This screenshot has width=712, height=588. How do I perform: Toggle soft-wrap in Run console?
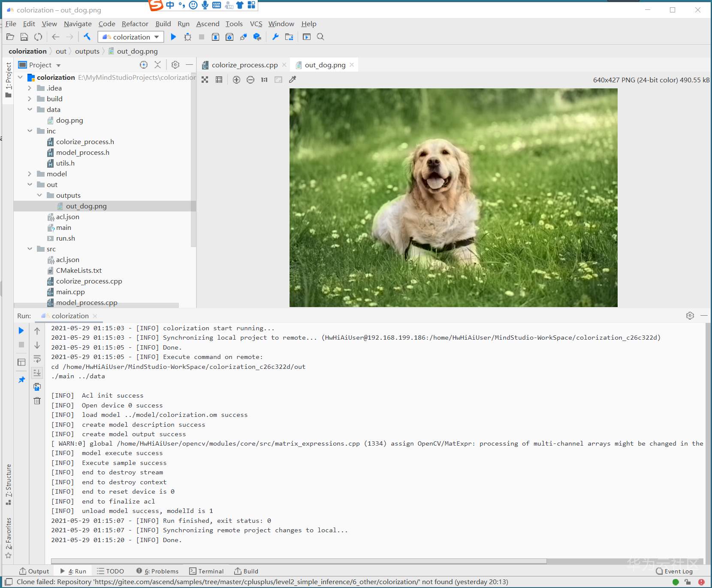tap(37, 359)
